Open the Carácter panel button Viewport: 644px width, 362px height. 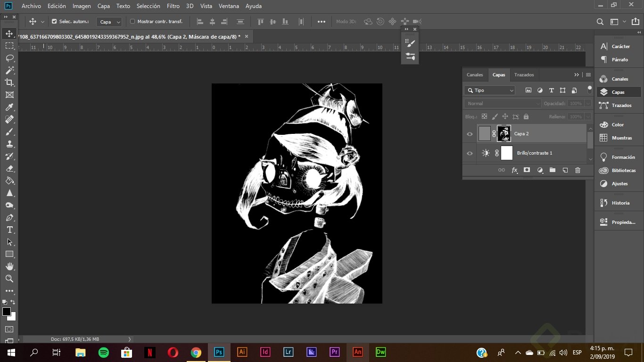point(619,47)
